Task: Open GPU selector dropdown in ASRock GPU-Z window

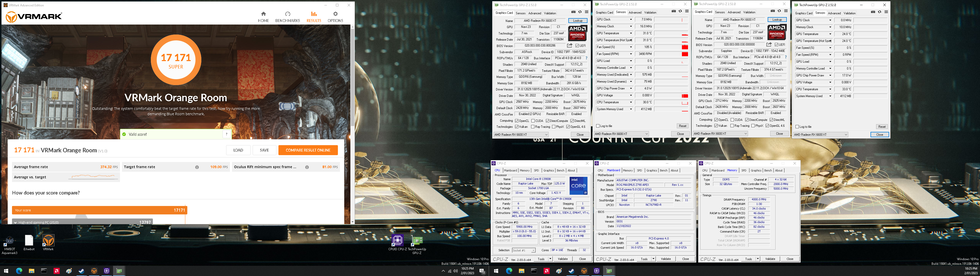Action: click(521, 135)
